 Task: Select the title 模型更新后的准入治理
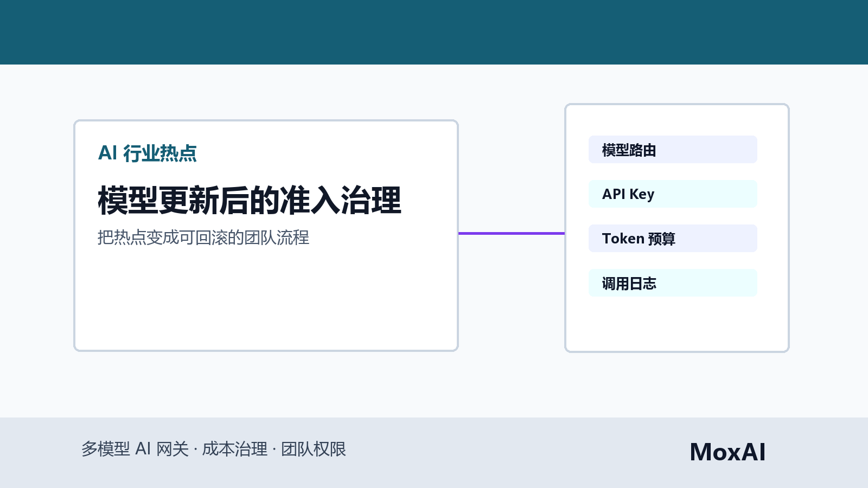click(250, 201)
